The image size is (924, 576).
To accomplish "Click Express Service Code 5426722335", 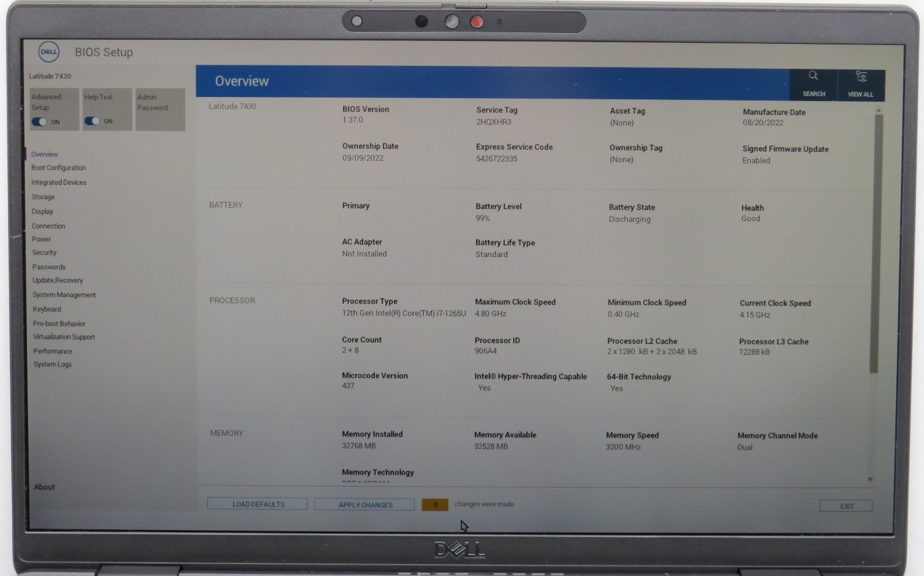I will click(x=497, y=159).
